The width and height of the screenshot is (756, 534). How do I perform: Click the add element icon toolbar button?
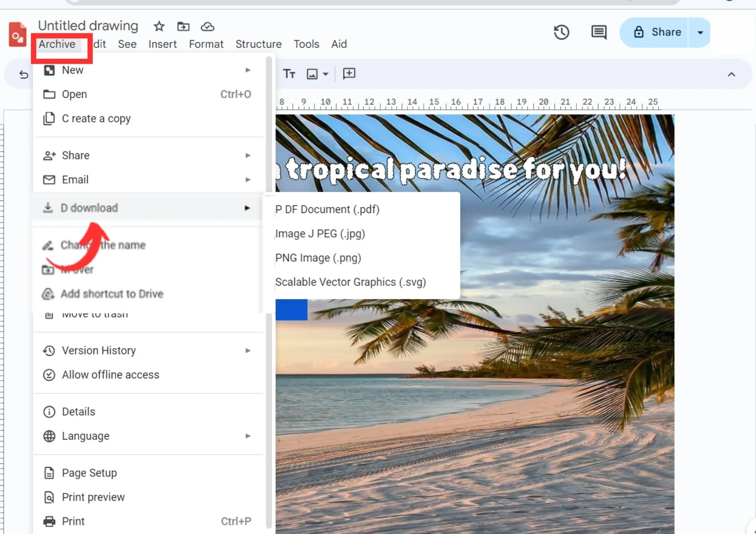(x=349, y=73)
